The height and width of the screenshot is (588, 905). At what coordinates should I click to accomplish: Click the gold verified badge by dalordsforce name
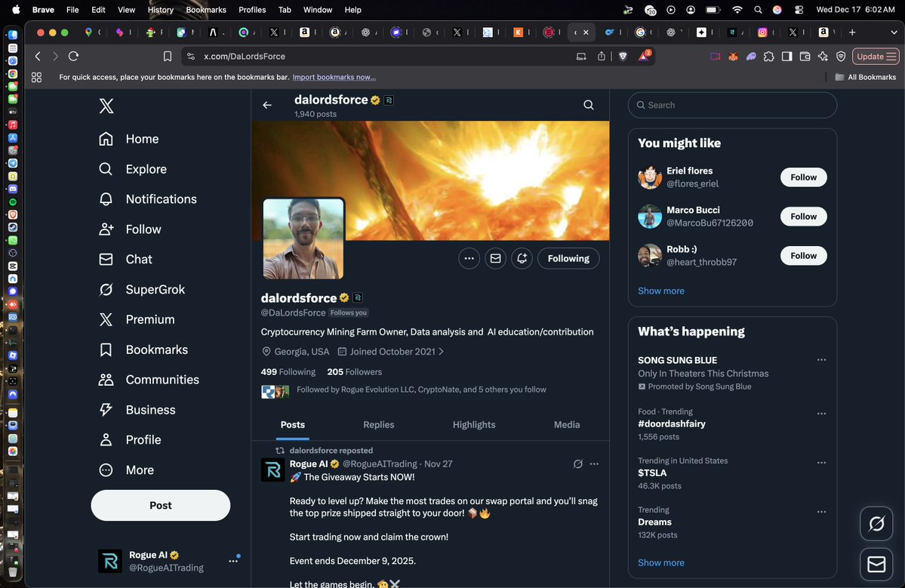tap(345, 297)
